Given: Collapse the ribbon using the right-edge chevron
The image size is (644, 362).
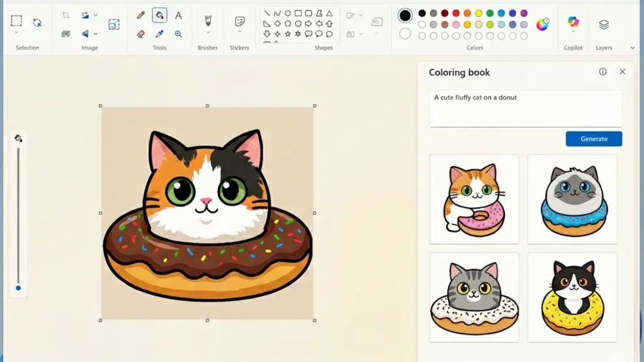Looking at the screenshot, I should 632,48.
